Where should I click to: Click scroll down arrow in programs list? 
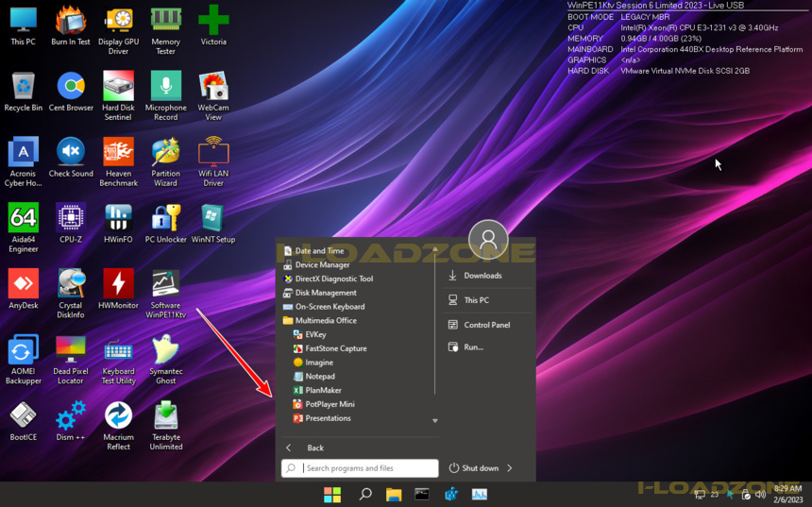[x=435, y=420]
